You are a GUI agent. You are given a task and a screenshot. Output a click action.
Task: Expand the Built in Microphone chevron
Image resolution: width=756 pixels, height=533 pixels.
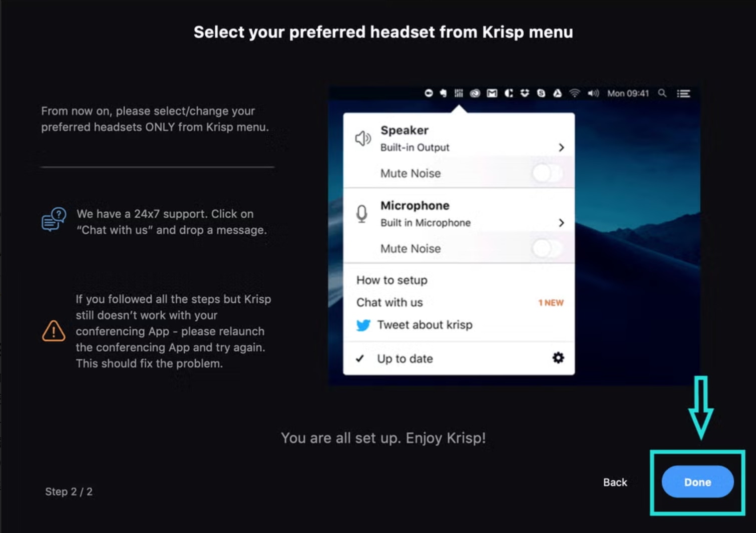pyautogui.click(x=561, y=222)
